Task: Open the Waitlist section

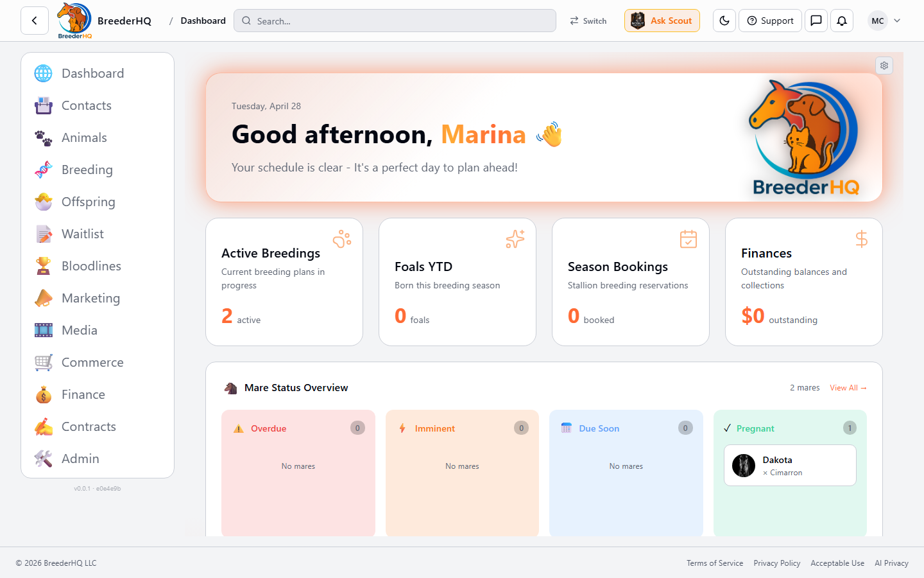Action: click(98, 234)
